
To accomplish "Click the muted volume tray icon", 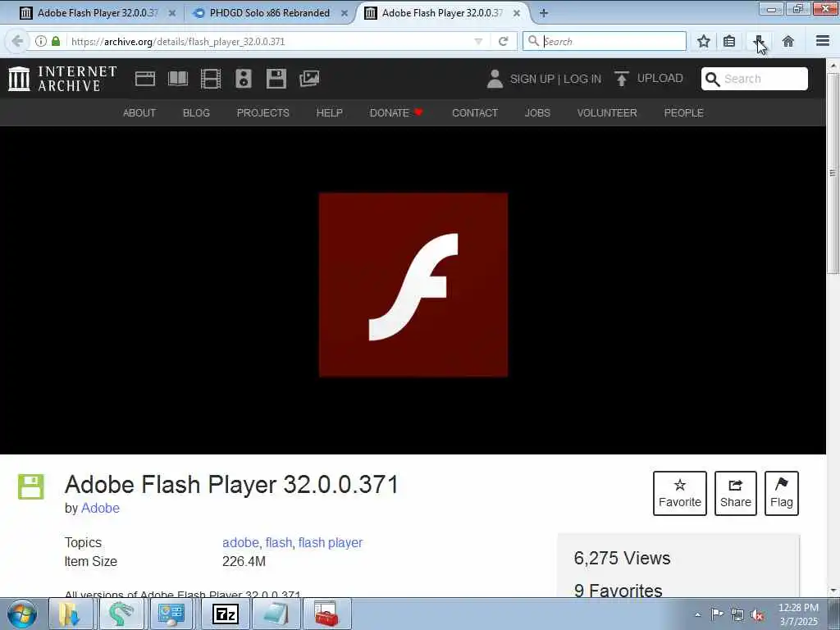I will [757, 614].
